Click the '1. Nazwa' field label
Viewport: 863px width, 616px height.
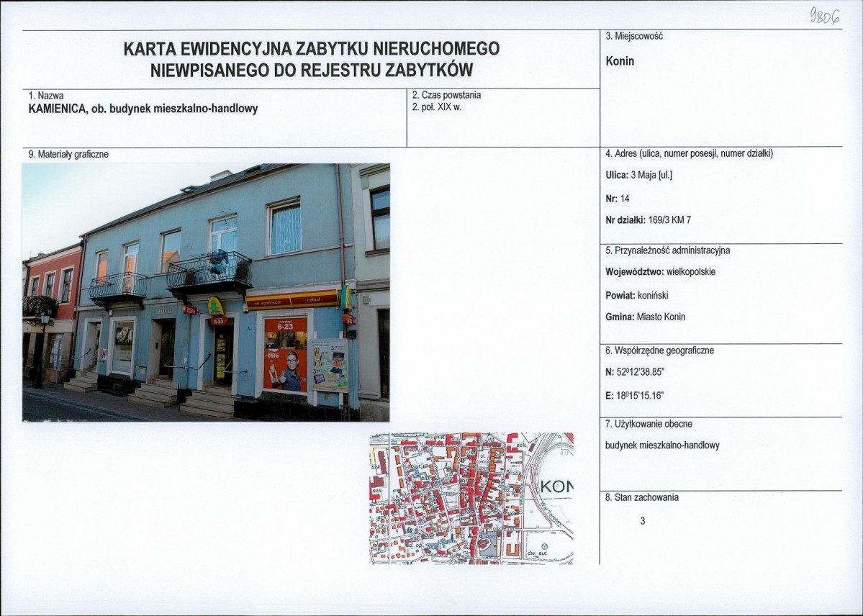[x=45, y=96]
